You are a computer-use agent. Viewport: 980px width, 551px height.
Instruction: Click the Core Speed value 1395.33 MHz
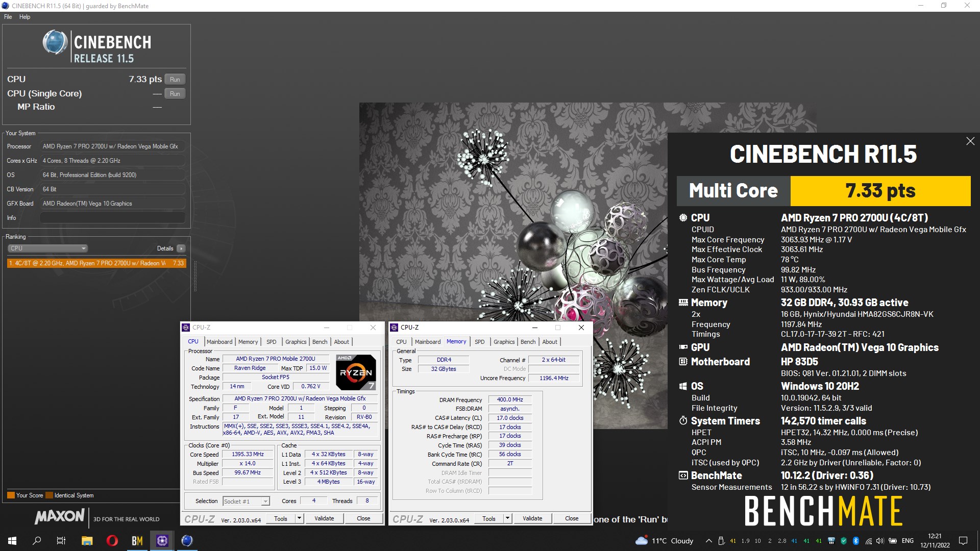pos(248,454)
